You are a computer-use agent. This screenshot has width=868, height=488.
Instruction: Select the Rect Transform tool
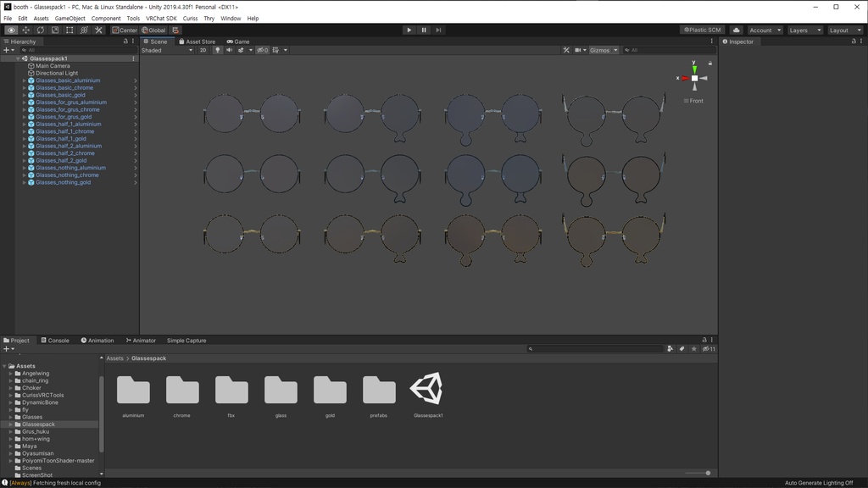tap(69, 30)
